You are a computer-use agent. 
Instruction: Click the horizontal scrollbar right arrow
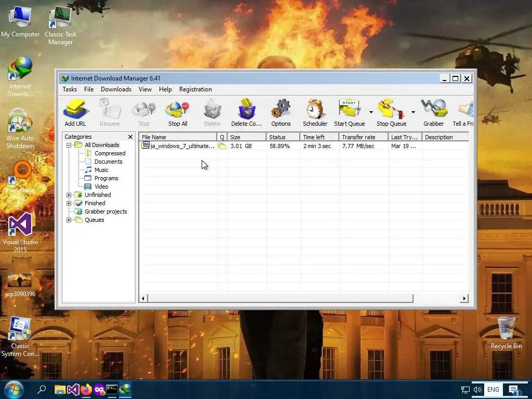point(464,299)
